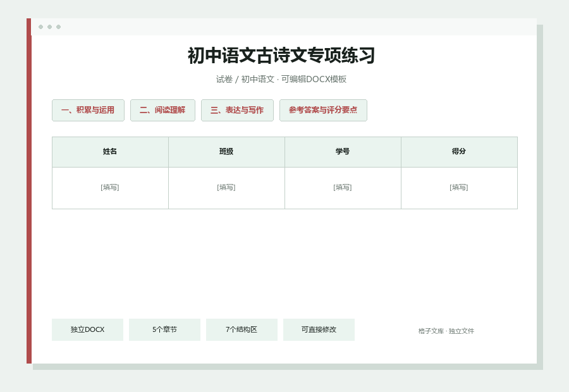The width and height of the screenshot is (569, 392).
Task: Click the 班级 column header
Action: [x=226, y=152]
